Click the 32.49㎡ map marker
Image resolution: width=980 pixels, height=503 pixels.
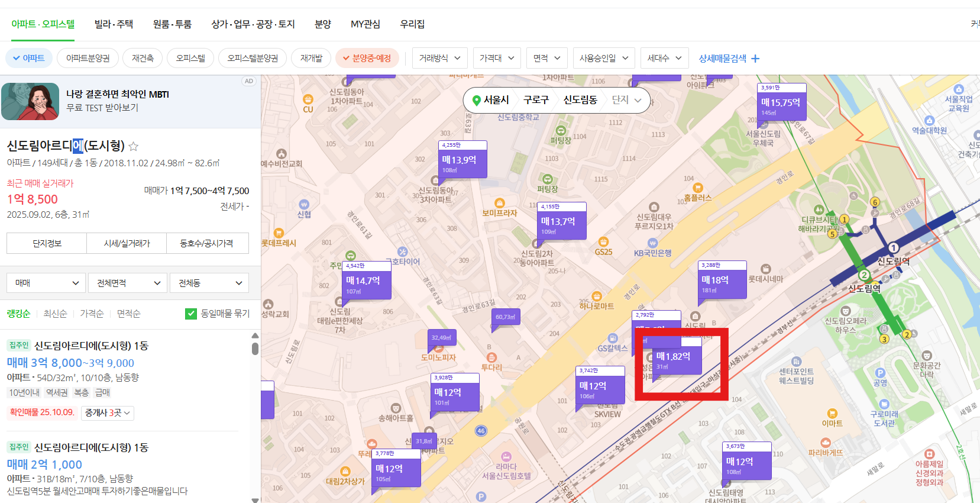(x=441, y=338)
